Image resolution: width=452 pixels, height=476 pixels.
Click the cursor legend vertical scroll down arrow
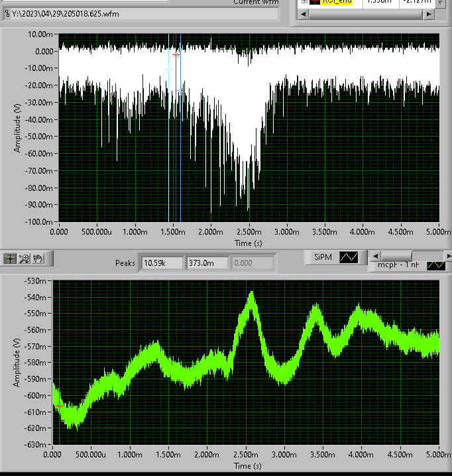coord(441,3)
